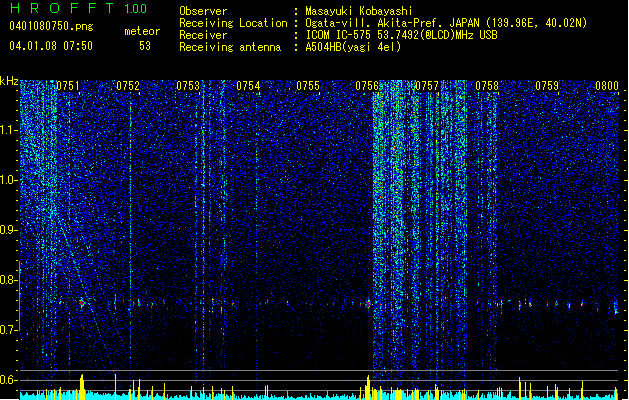Click the Receiver label
629x400 pixels.
click(203, 35)
